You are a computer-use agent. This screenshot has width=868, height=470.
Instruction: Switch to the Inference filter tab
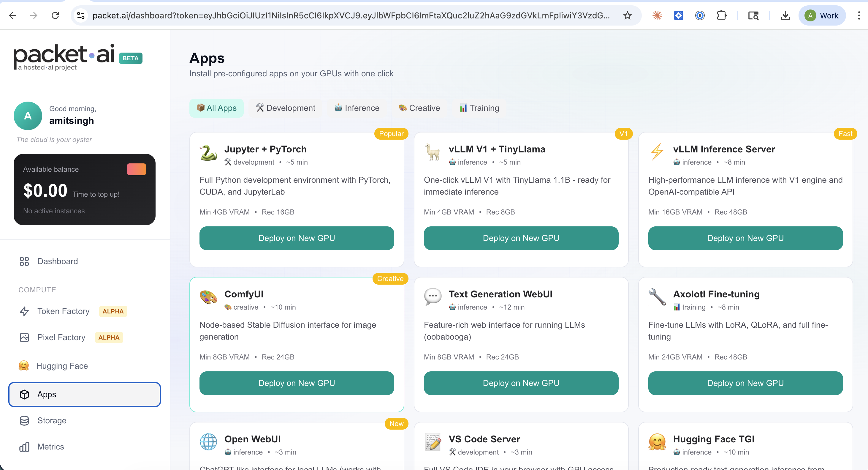357,108
